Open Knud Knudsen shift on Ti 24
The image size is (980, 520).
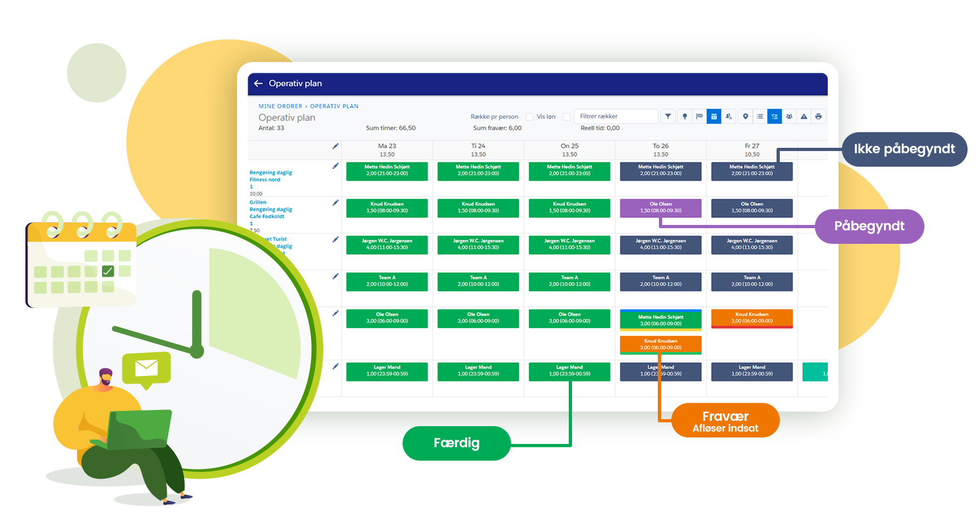coord(478,208)
